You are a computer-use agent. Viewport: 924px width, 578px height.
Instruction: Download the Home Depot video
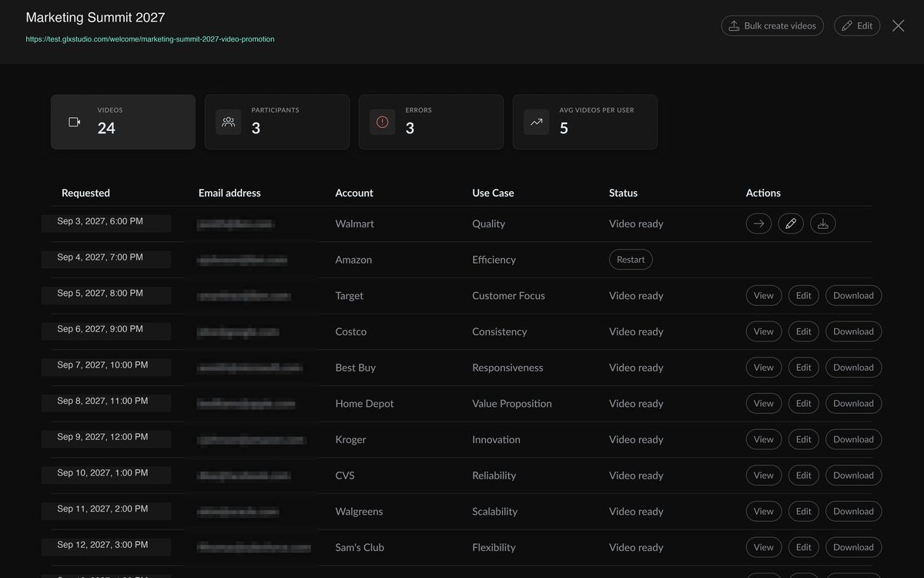click(x=853, y=403)
